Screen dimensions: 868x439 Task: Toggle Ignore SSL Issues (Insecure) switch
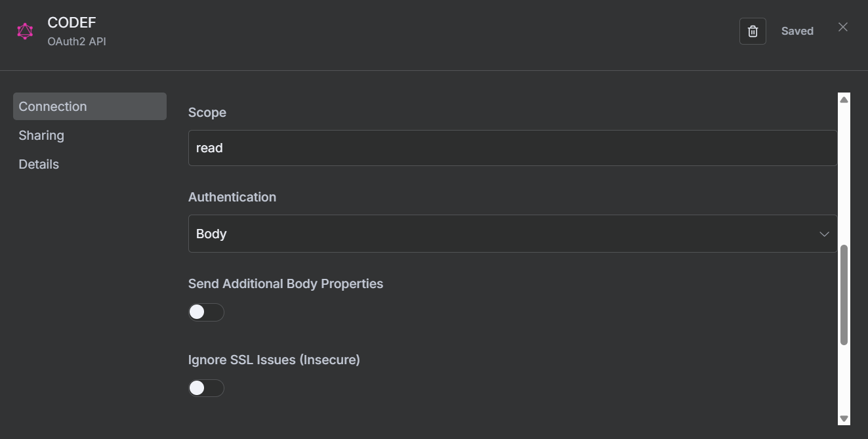pyautogui.click(x=206, y=388)
